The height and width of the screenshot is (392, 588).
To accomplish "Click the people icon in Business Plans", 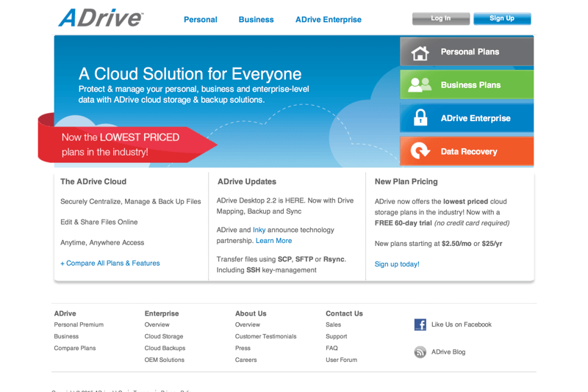I will click(420, 85).
